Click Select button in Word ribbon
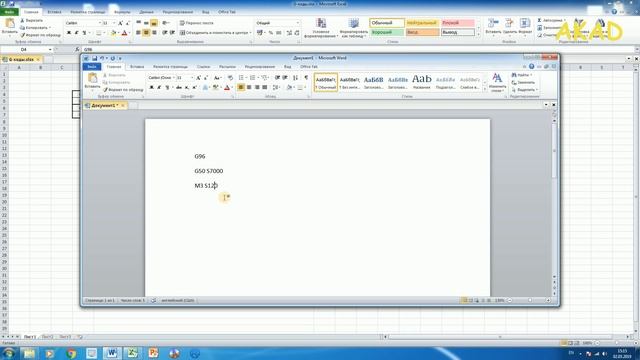This screenshot has height=360, width=640. coord(524,90)
